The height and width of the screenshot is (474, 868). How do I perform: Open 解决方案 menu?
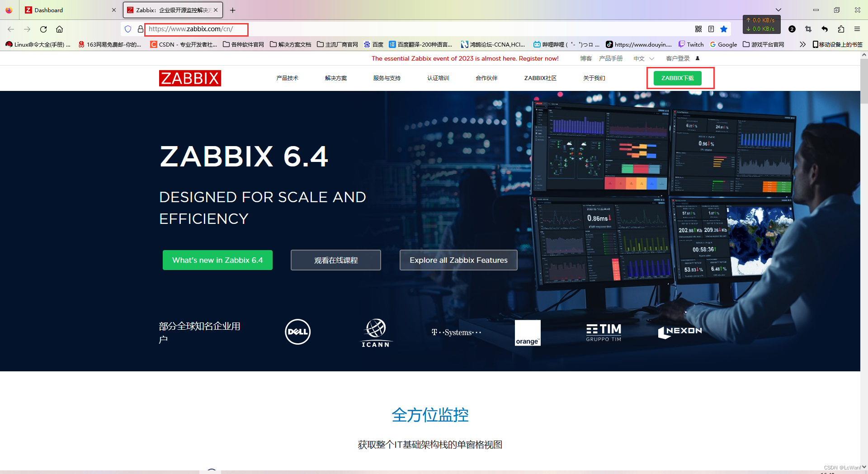pos(336,78)
